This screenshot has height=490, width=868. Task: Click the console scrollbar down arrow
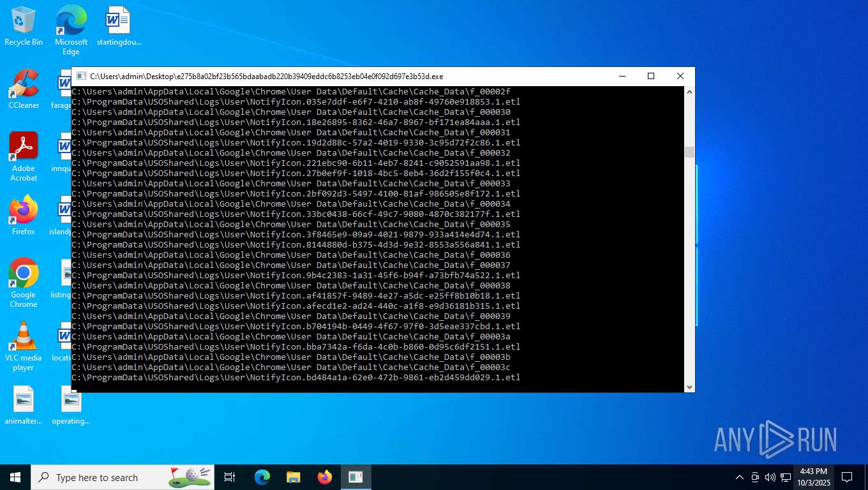(x=689, y=387)
